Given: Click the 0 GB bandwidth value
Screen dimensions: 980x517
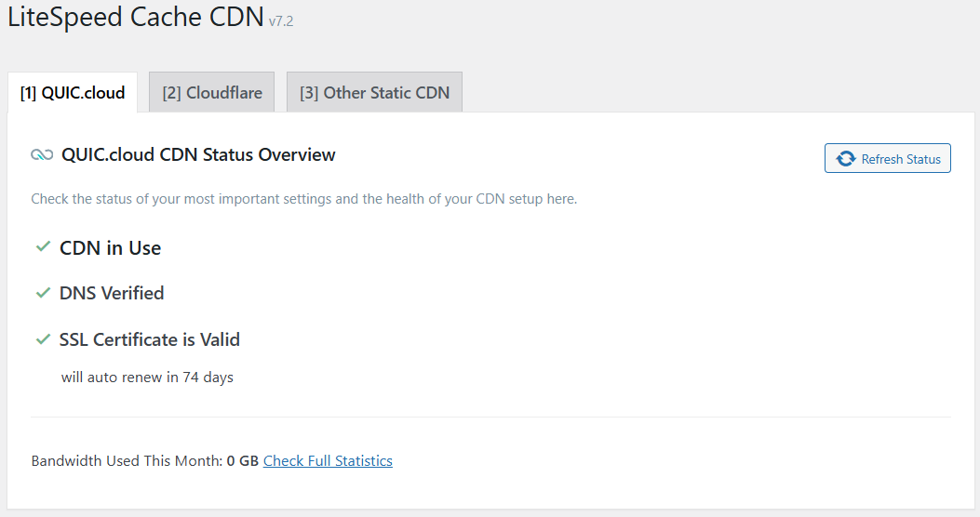Looking at the screenshot, I should point(243,461).
